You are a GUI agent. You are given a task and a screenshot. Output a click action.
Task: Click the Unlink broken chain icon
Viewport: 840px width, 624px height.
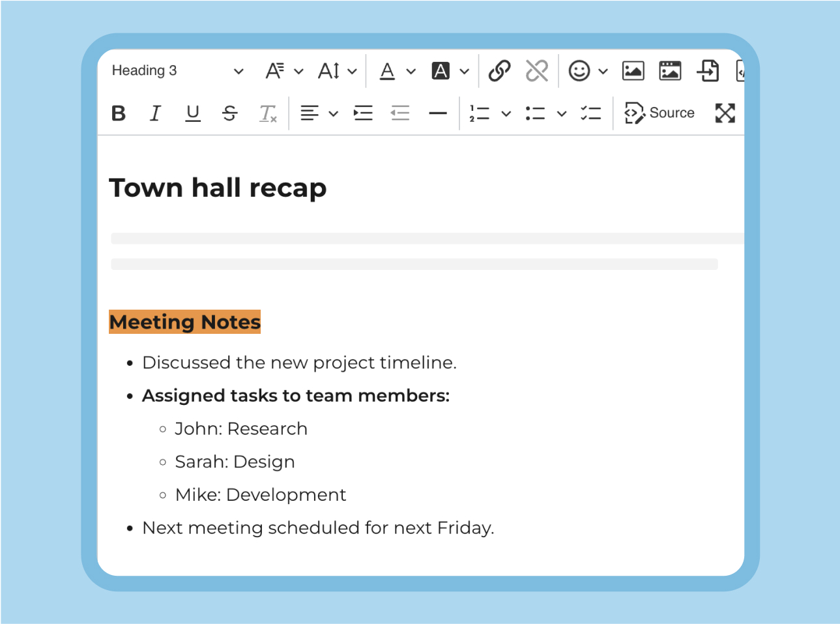[x=536, y=70]
